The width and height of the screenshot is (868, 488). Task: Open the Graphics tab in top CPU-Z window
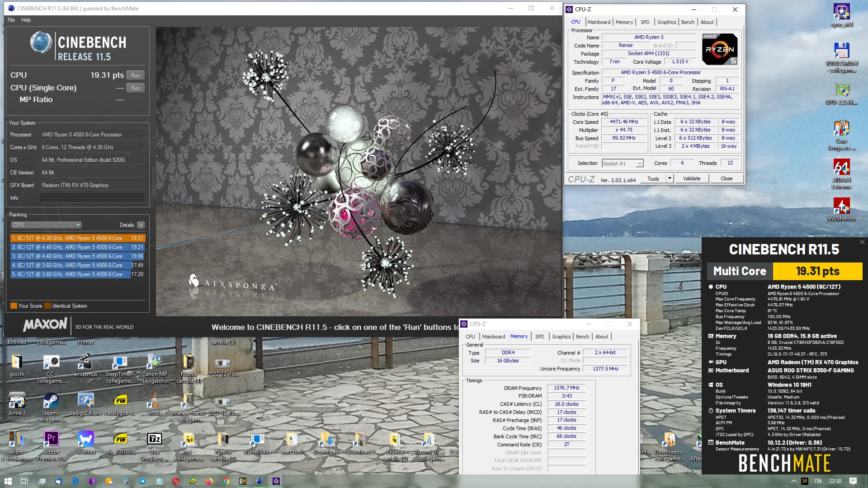(666, 22)
